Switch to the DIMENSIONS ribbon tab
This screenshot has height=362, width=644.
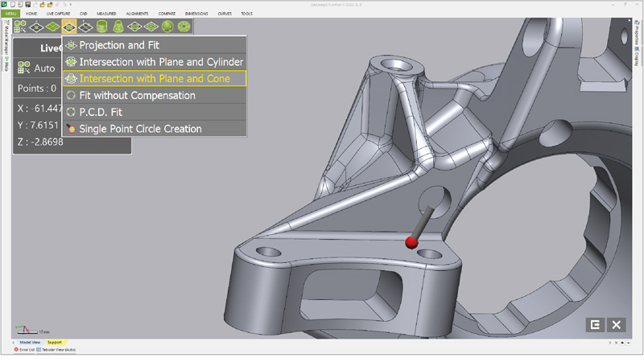click(x=196, y=14)
